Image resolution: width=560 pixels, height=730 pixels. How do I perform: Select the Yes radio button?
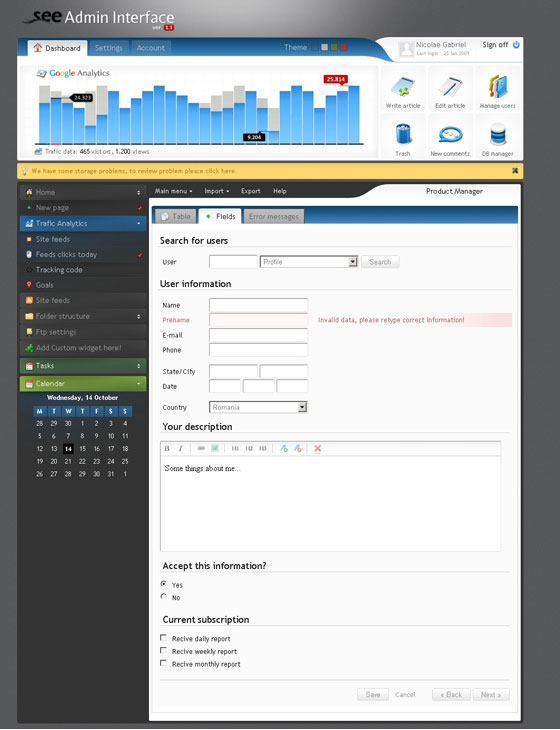(163, 583)
